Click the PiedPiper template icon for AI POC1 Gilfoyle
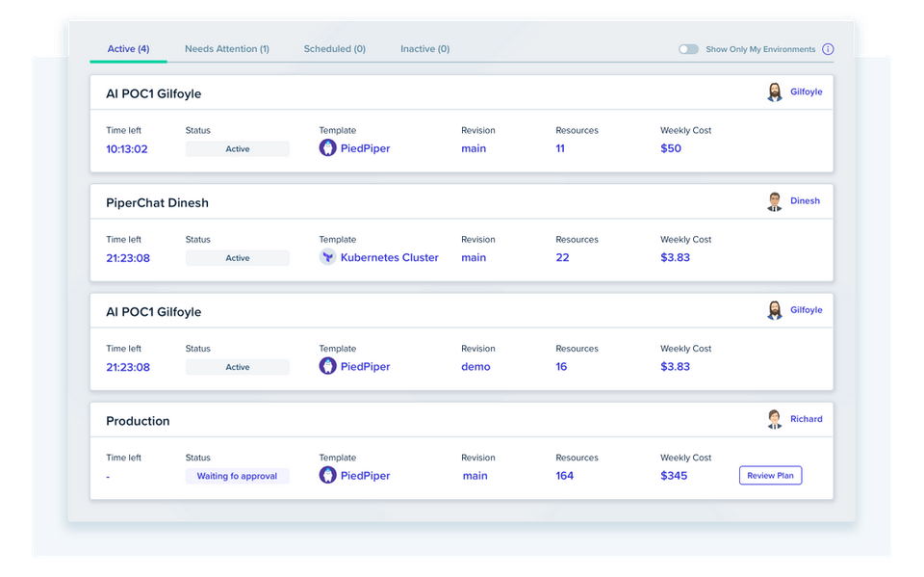924x577 pixels. [x=328, y=148]
